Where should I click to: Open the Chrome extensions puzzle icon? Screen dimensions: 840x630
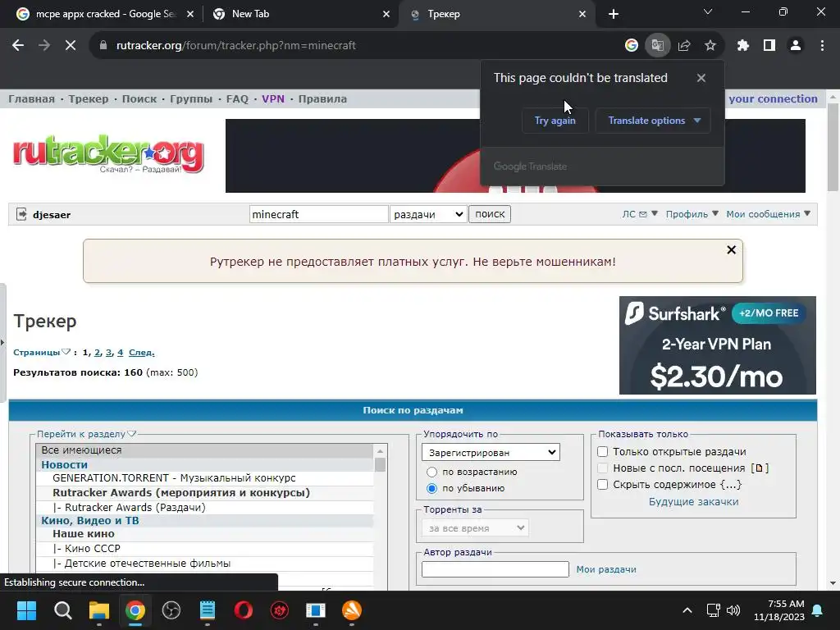(x=743, y=46)
